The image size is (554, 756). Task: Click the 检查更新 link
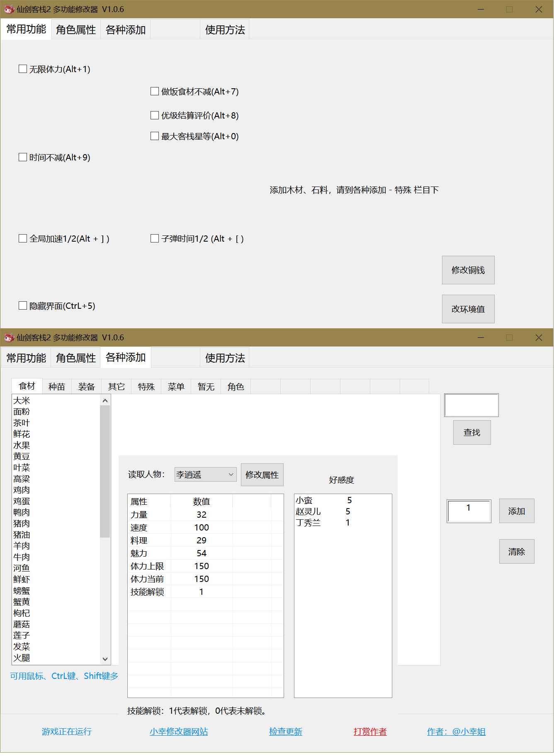pyautogui.click(x=286, y=732)
